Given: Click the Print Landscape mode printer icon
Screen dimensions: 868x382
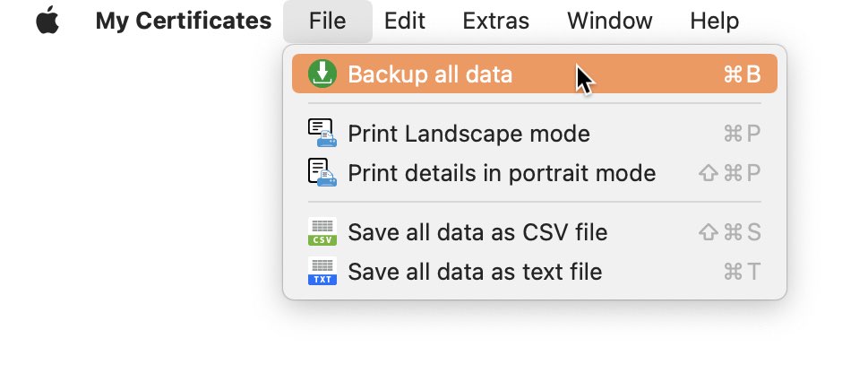Looking at the screenshot, I should tap(322, 133).
